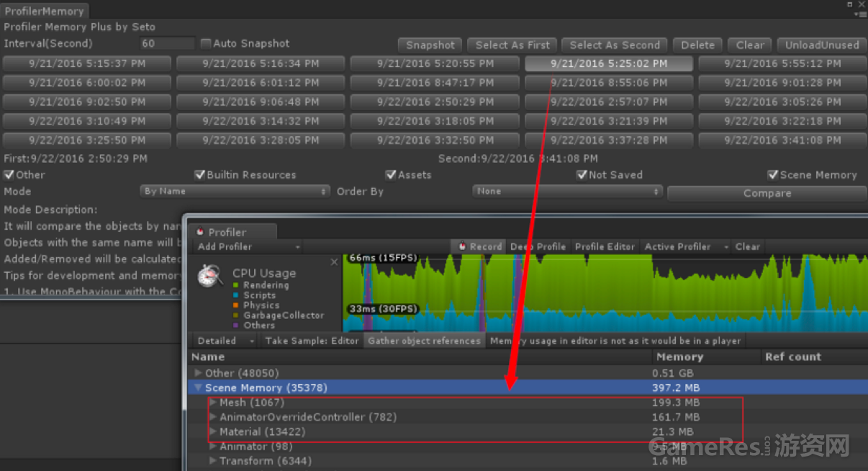The width and height of the screenshot is (868, 471).
Task: Select snapshot 9/21/2016 9:01:28 PM
Action: tap(782, 83)
